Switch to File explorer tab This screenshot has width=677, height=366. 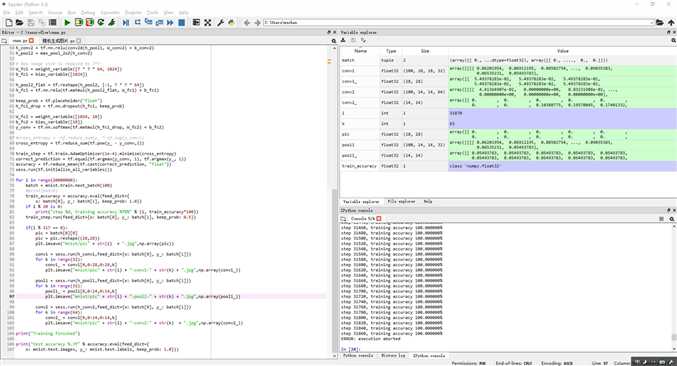401,202
